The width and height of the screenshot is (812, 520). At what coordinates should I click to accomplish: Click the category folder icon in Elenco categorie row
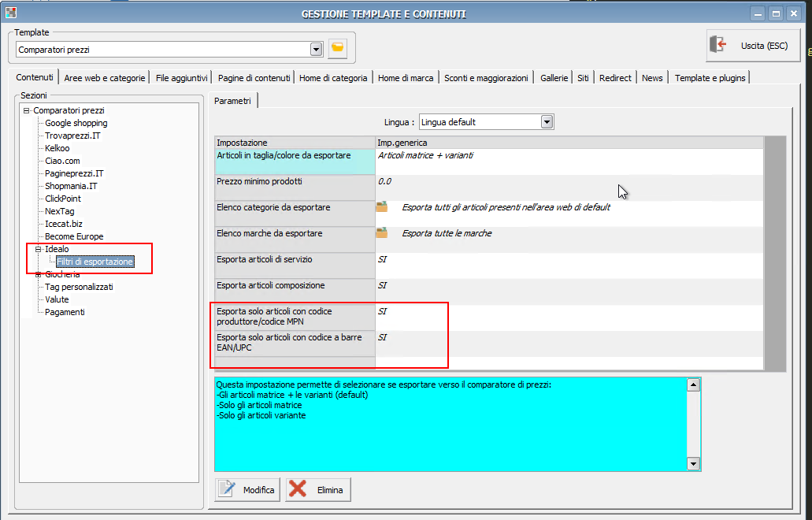pos(382,206)
